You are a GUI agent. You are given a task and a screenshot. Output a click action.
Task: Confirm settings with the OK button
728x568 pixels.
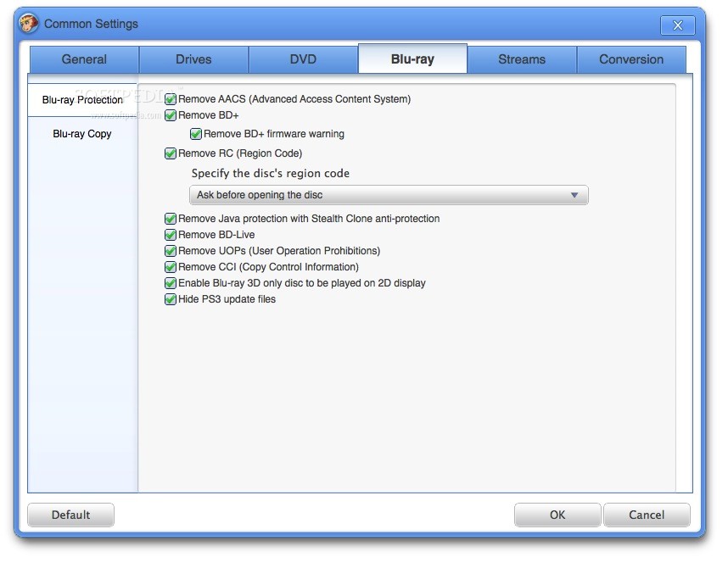[557, 515]
